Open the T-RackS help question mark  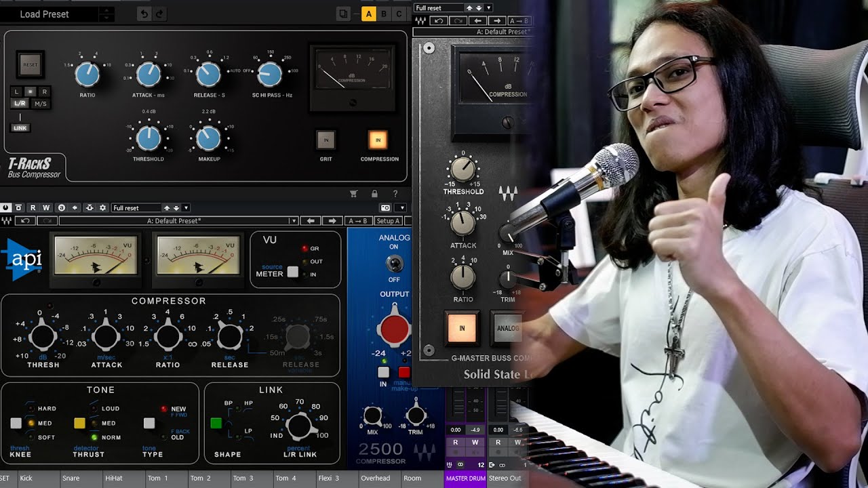point(395,194)
